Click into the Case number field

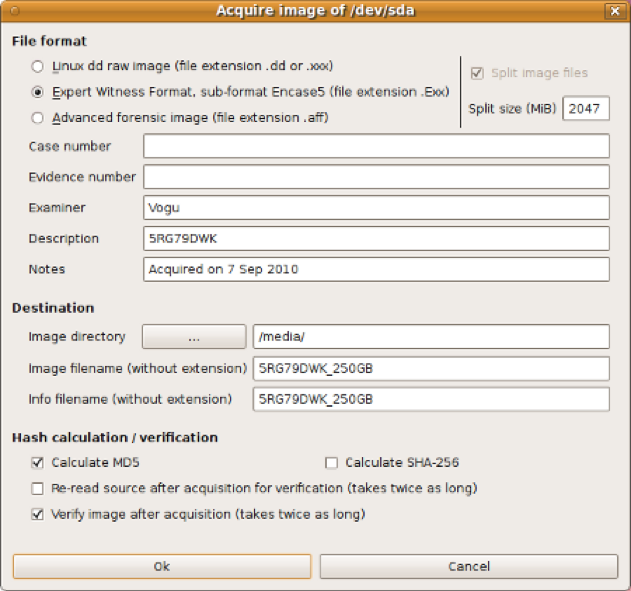(376, 147)
